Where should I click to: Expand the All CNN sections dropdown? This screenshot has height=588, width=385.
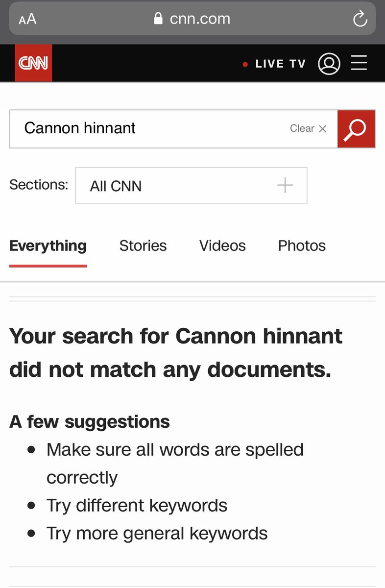click(x=191, y=186)
